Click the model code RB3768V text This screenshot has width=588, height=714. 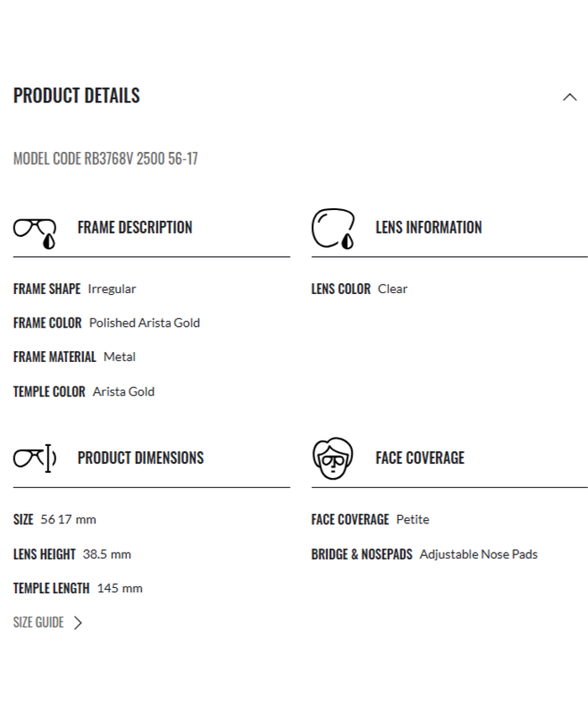pos(106,159)
